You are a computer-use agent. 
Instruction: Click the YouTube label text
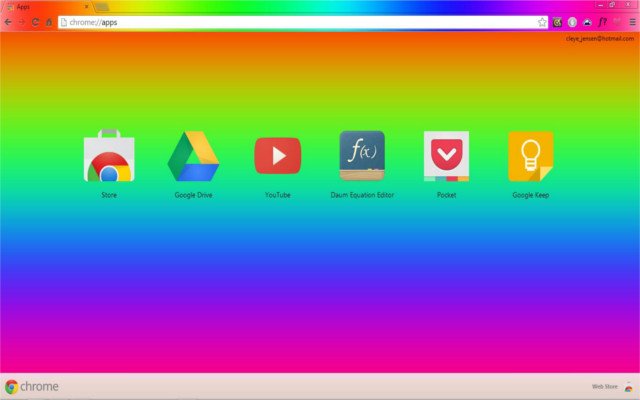click(x=278, y=195)
